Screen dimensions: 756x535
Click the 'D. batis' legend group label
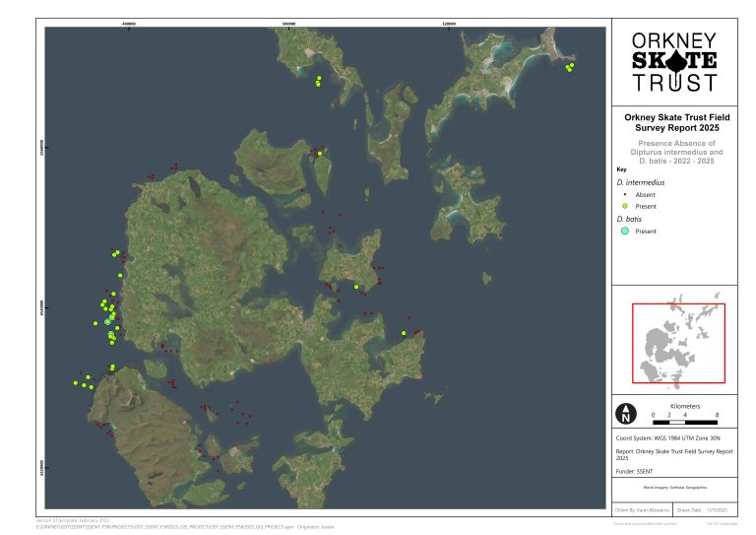point(629,219)
